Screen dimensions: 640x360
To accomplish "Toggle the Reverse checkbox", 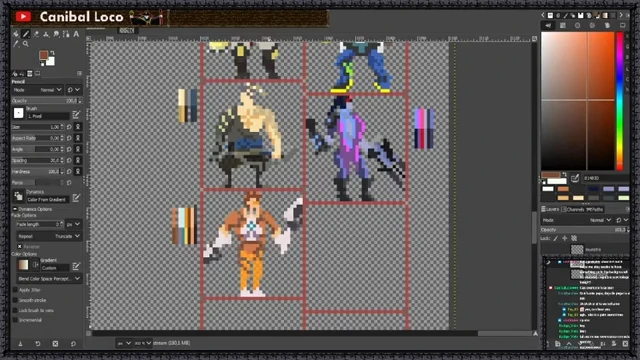I will pos(20,247).
